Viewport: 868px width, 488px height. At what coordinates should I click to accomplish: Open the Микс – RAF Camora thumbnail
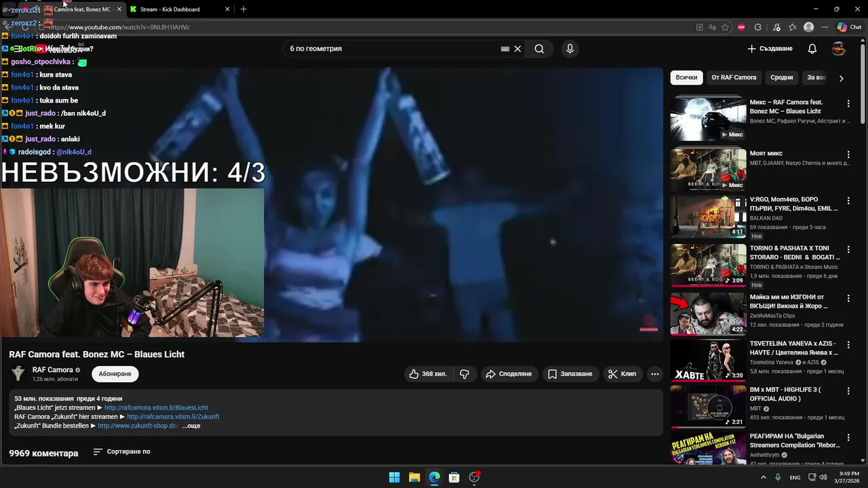pos(708,119)
